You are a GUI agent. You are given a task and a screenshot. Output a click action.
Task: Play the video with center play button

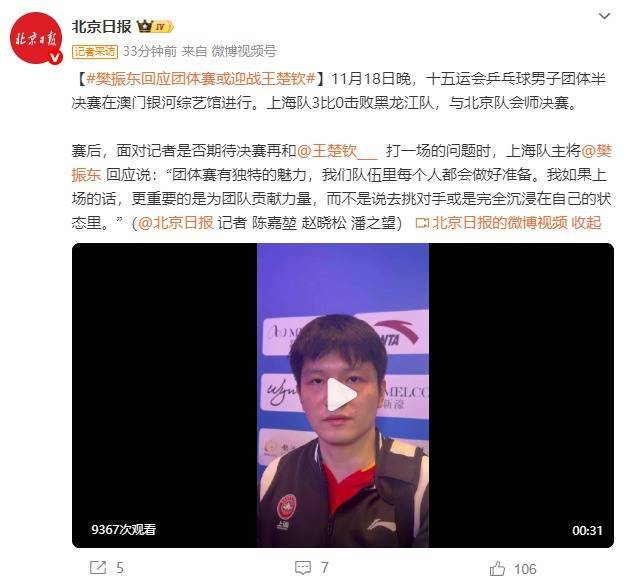coord(341,395)
